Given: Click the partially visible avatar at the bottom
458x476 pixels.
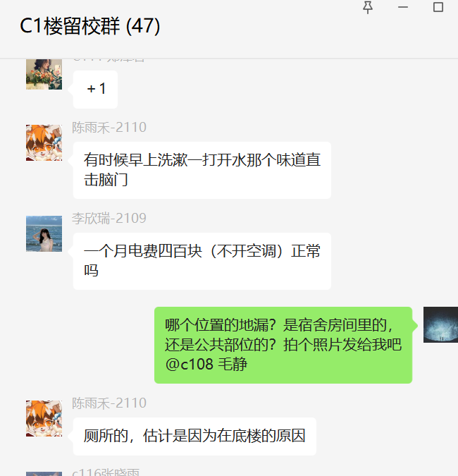Looking at the screenshot, I should tap(44, 474).
